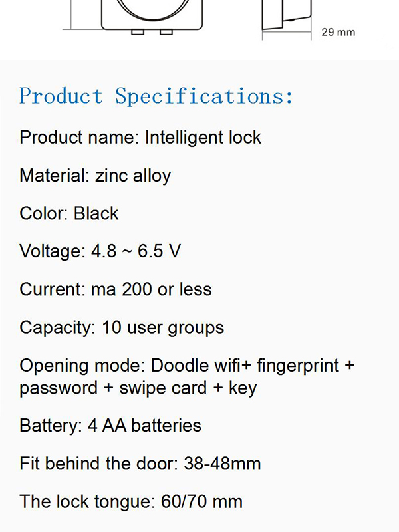Click the Color: Black line
Screen dimensions: 399x532
pyautogui.click(x=69, y=213)
